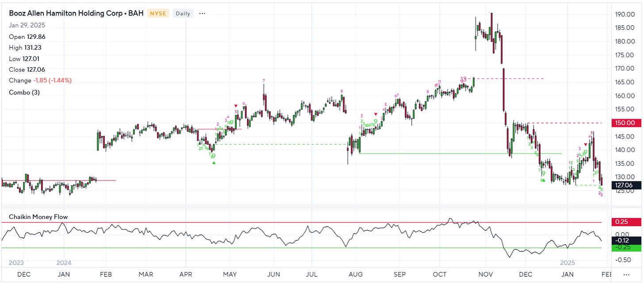Click the 2025 year label
The height and width of the screenshot is (284, 644).
coord(568,262)
